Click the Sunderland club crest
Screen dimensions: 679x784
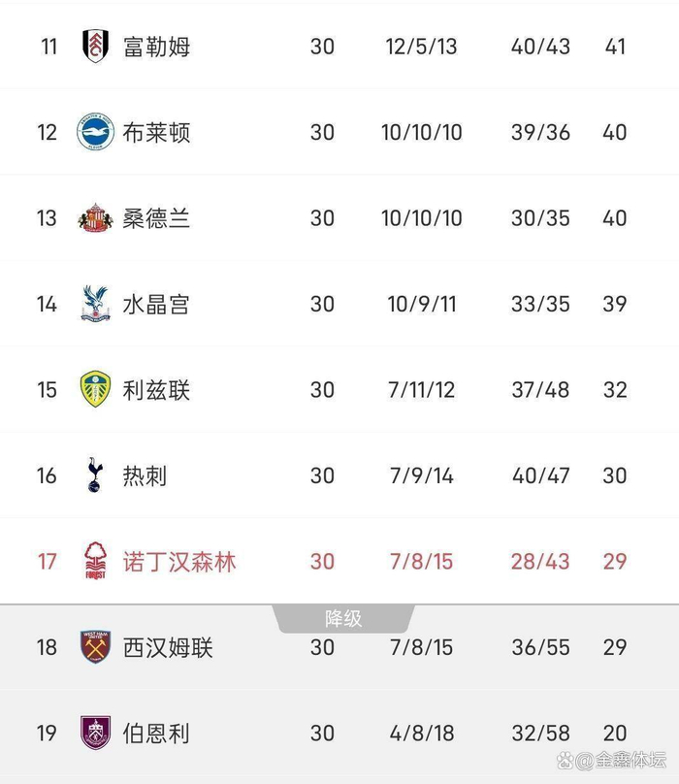click(96, 218)
